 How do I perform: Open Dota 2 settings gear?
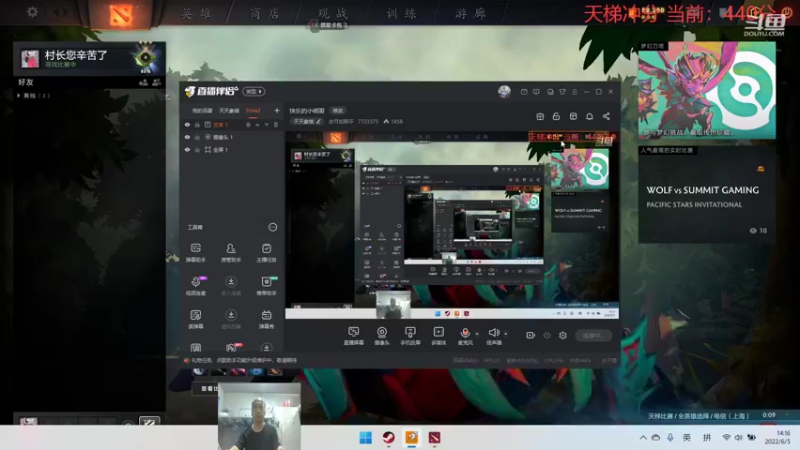click(32, 12)
